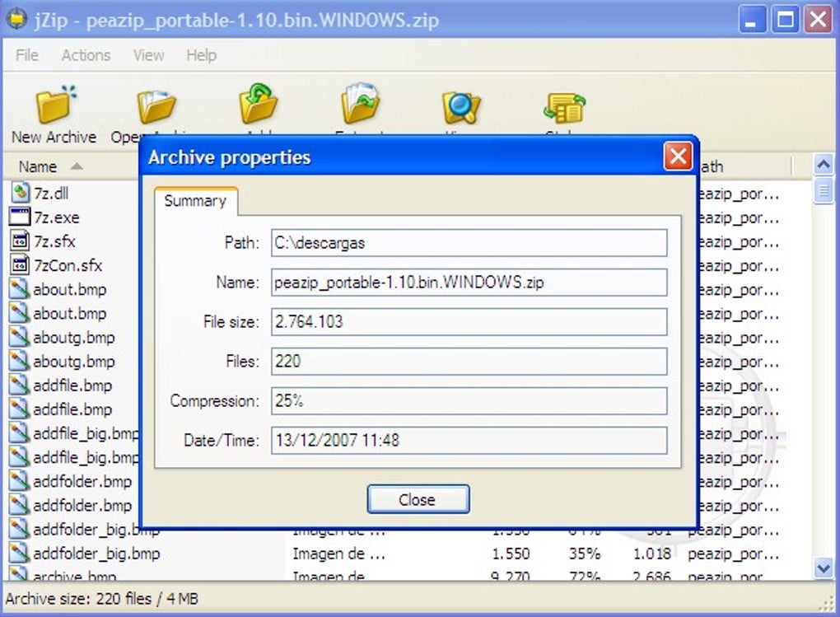Click the Compression field showing 25%
Screen dimensions: 840x617
tap(469, 400)
